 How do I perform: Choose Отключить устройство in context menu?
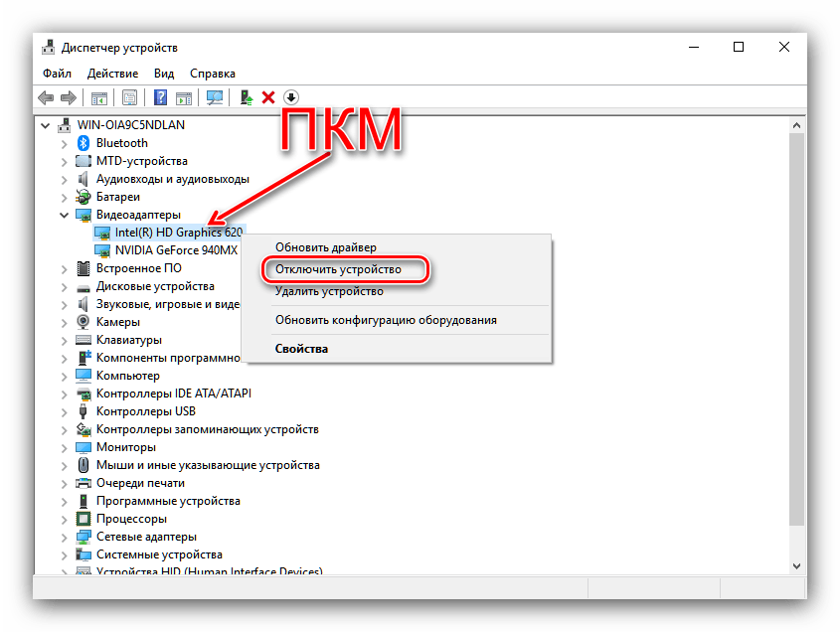[x=338, y=269]
